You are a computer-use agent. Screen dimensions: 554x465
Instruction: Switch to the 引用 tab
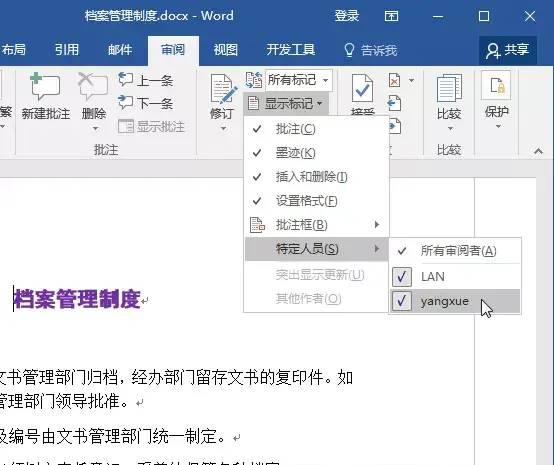(66, 50)
